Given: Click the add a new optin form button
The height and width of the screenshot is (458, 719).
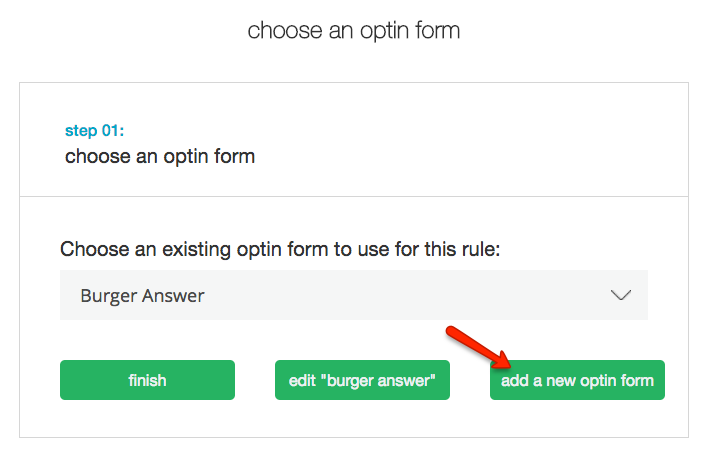Looking at the screenshot, I should [x=577, y=380].
